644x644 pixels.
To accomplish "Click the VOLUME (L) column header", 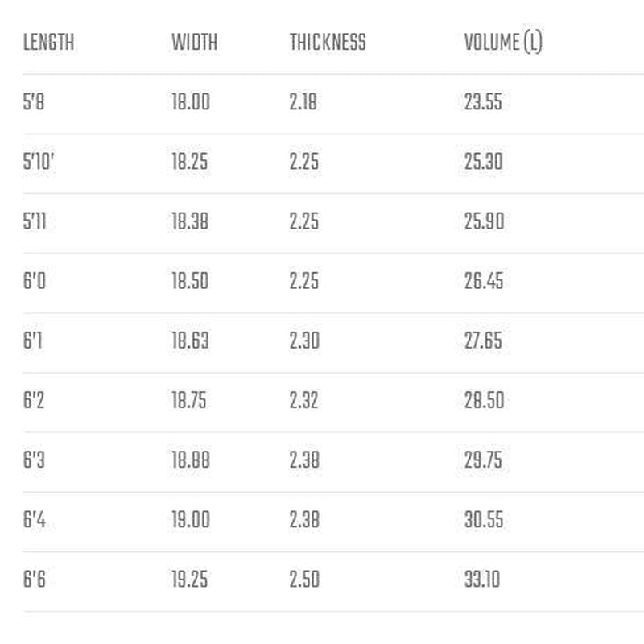I will pos(503,43).
